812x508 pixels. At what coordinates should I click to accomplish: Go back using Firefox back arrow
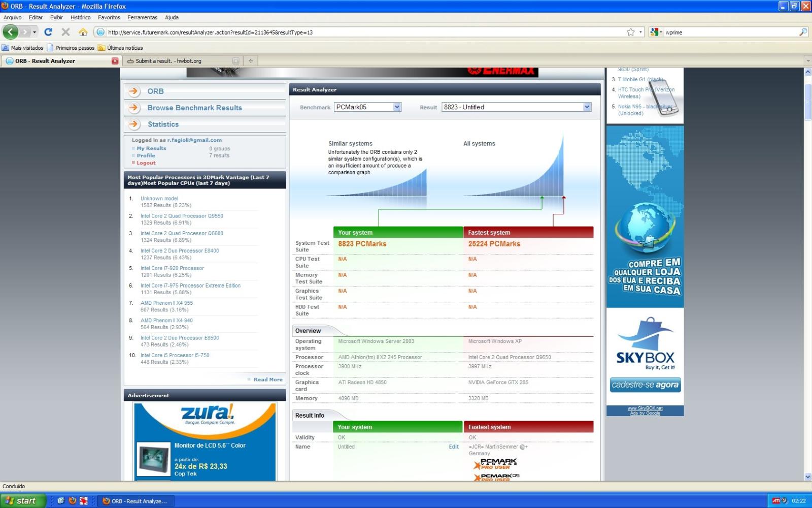point(10,32)
